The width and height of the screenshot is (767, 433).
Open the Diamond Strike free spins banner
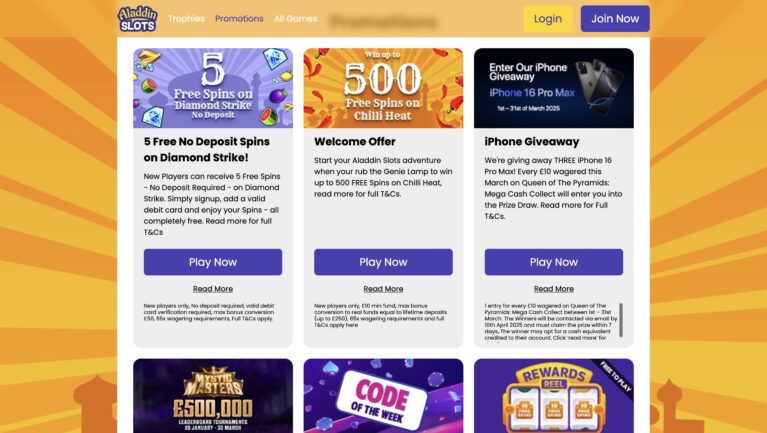pyautogui.click(x=213, y=88)
